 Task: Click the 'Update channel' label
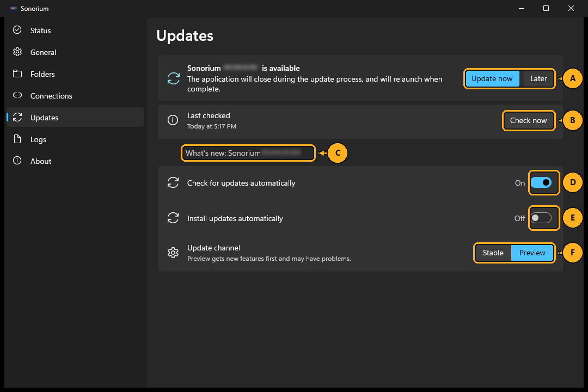click(213, 248)
